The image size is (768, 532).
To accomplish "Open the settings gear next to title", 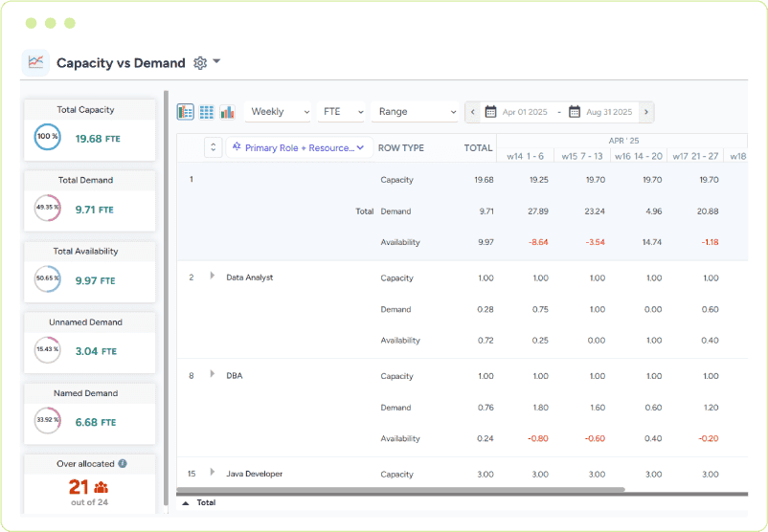I will point(200,62).
